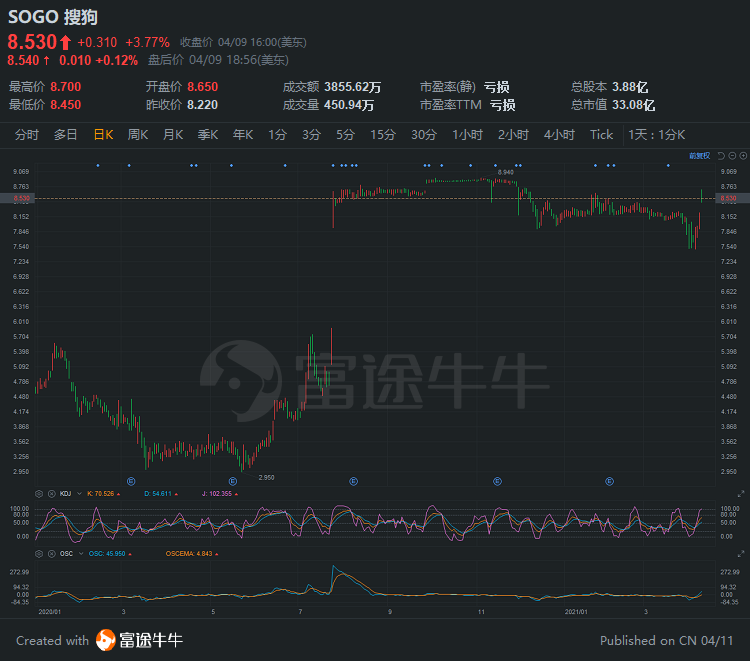Screen dimensions: 750x661
Task: Open OSC indicator settings hexagon icon
Action: [39, 553]
